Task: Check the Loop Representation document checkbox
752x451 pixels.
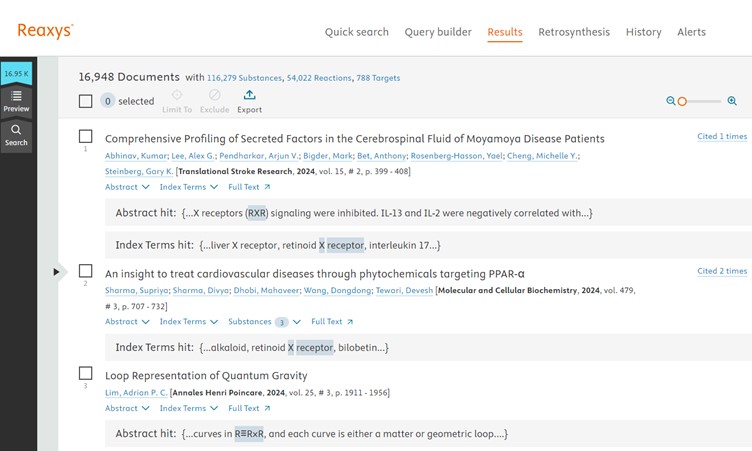Action: 86,373
